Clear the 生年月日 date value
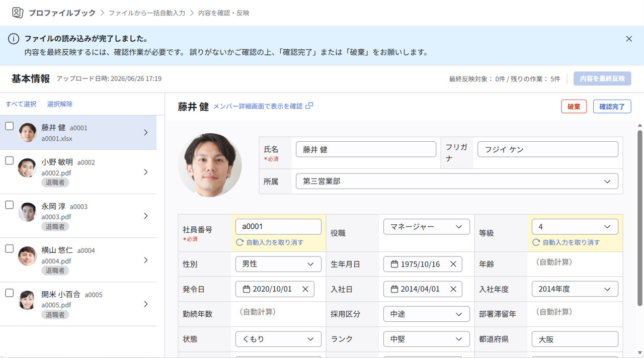The width and height of the screenshot is (644, 358). pyautogui.click(x=453, y=264)
